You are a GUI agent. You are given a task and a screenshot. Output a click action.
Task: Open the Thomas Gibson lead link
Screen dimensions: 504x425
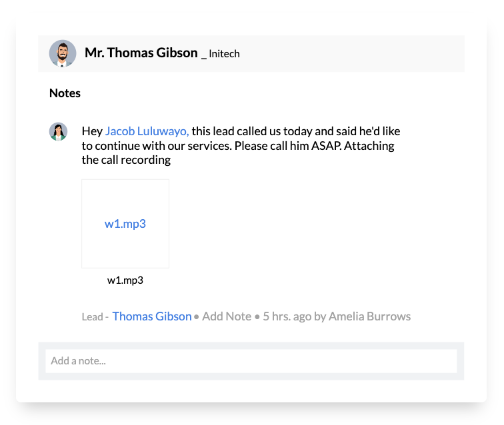click(151, 316)
